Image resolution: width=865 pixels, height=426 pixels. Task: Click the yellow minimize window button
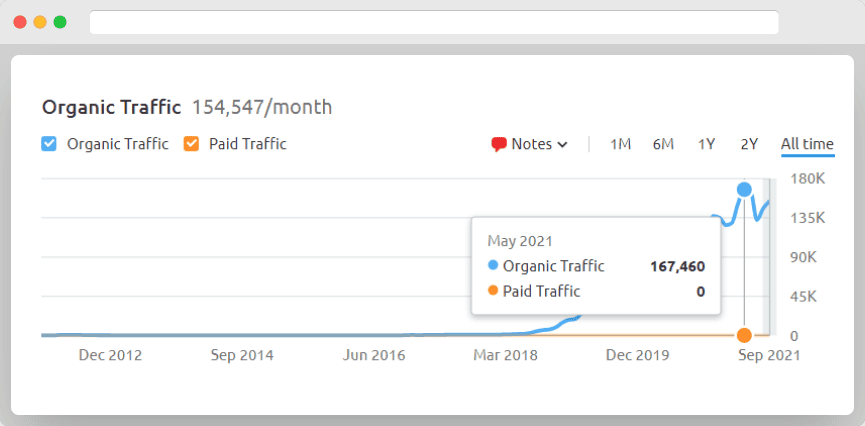point(40,22)
